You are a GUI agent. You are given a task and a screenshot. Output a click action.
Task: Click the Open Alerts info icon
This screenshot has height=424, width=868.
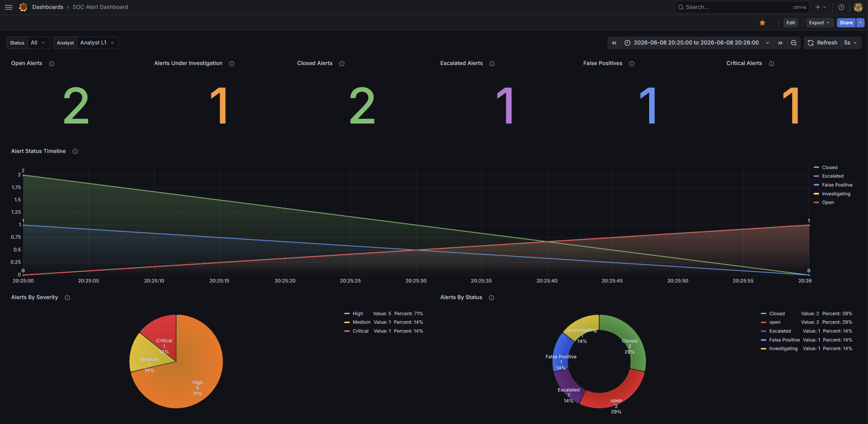pyautogui.click(x=52, y=64)
